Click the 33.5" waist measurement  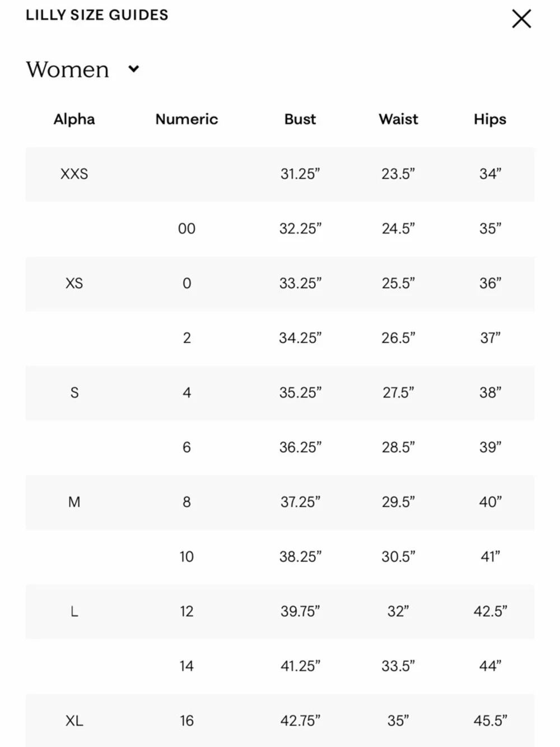(x=398, y=666)
